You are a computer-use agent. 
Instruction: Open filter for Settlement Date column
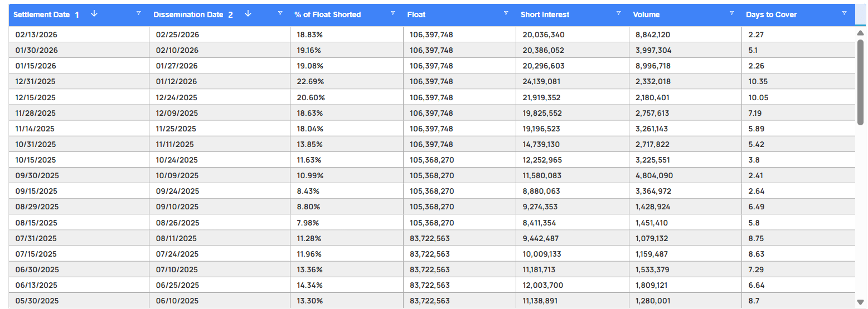(139, 13)
